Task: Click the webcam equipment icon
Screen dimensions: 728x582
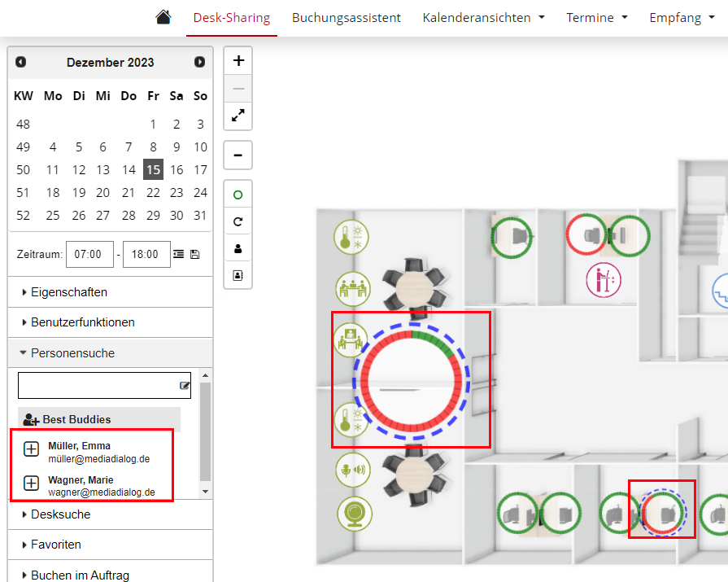Action: 355,514
